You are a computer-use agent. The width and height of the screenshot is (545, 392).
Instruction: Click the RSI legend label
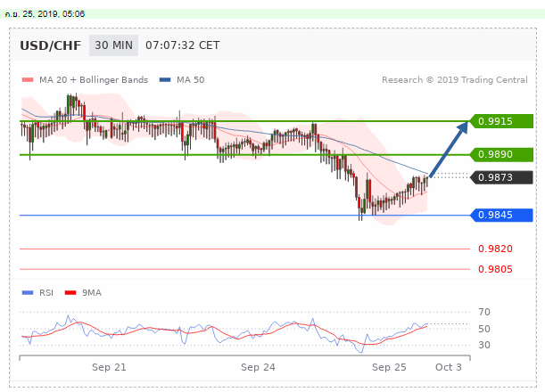46,293
